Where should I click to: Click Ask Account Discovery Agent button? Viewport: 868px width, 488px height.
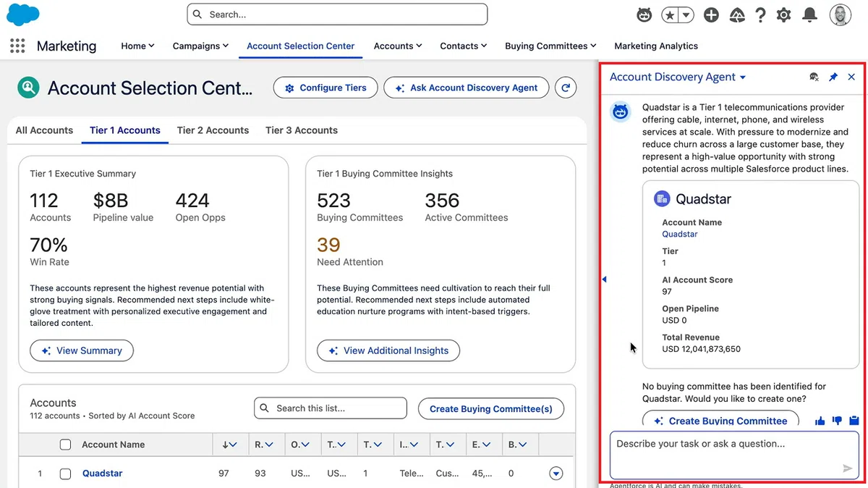466,88
